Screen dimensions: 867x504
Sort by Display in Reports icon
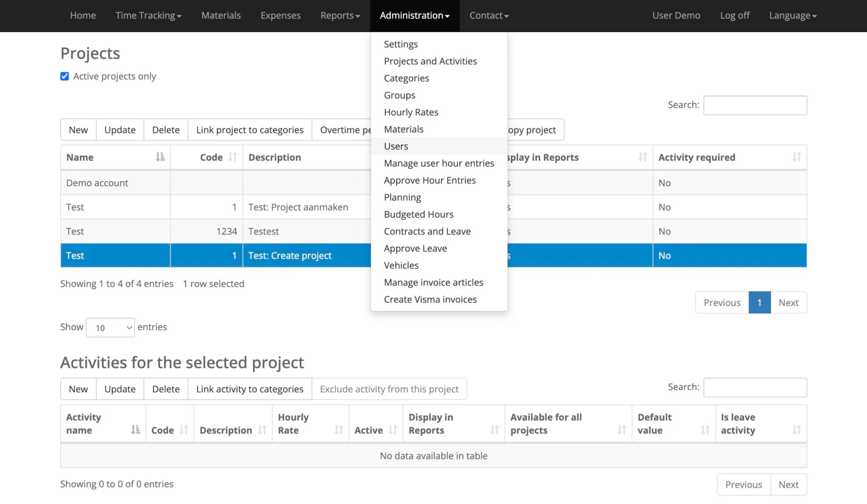(x=642, y=157)
